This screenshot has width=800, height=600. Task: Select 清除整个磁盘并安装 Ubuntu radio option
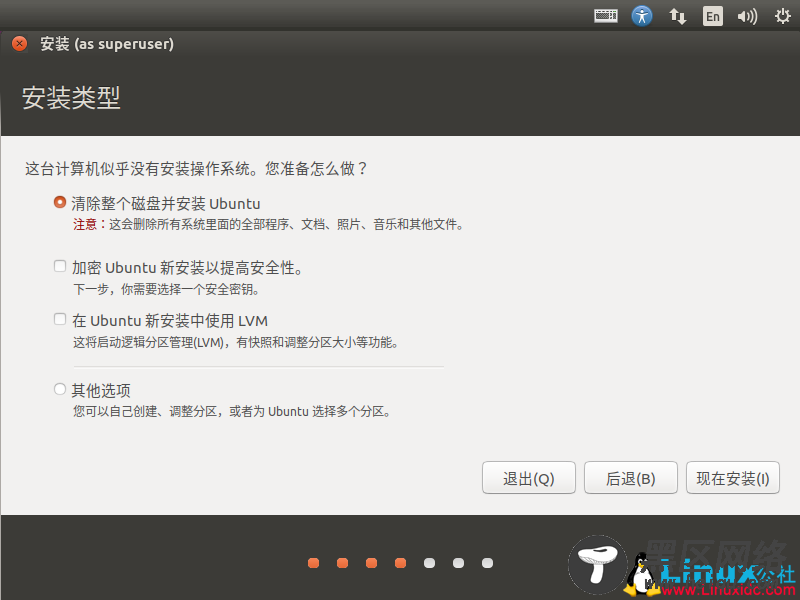coord(60,202)
